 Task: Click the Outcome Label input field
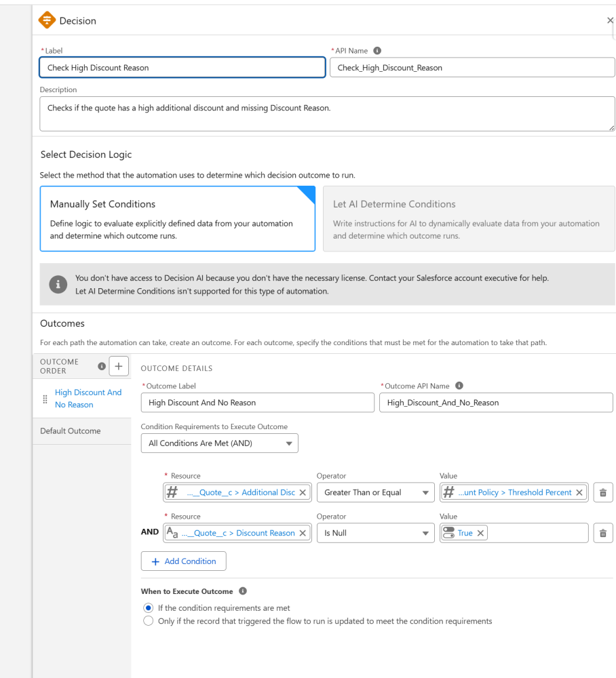click(x=257, y=403)
